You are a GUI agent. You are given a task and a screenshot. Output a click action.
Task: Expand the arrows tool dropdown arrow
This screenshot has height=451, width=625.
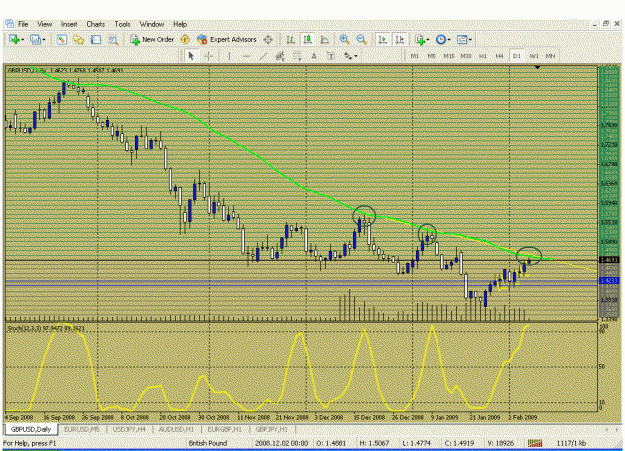356,57
